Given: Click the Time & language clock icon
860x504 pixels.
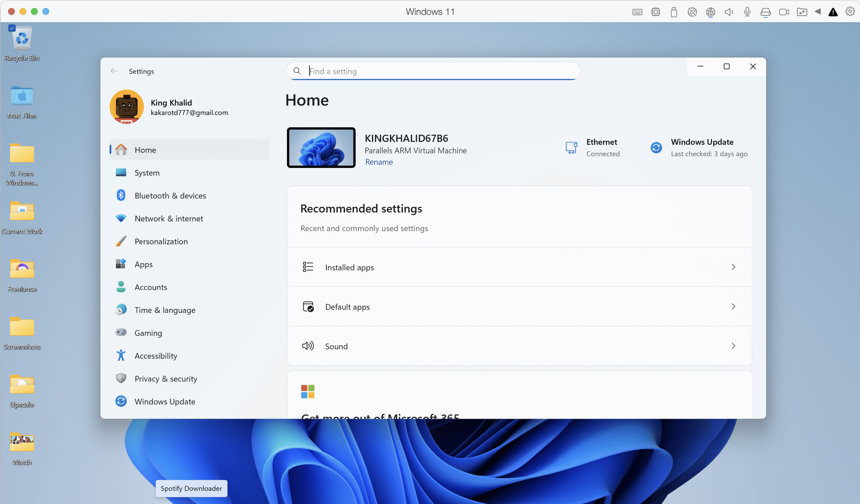Looking at the screenshot, I should click(121, 310).
